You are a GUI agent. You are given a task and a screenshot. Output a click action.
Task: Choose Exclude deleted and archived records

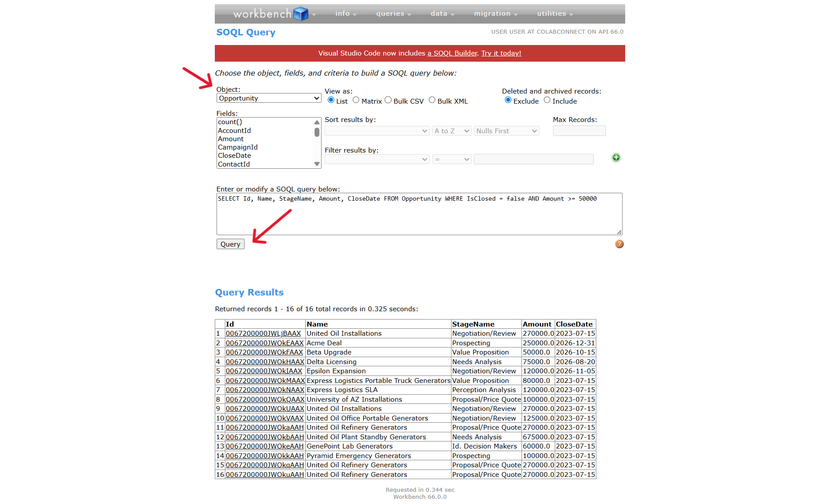(x=508, y=100)
